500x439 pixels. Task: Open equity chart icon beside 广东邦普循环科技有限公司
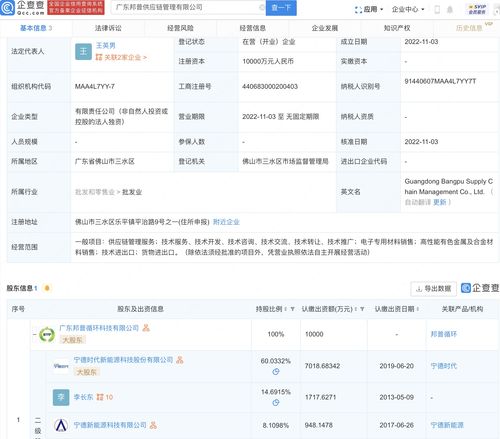[146, 328]
